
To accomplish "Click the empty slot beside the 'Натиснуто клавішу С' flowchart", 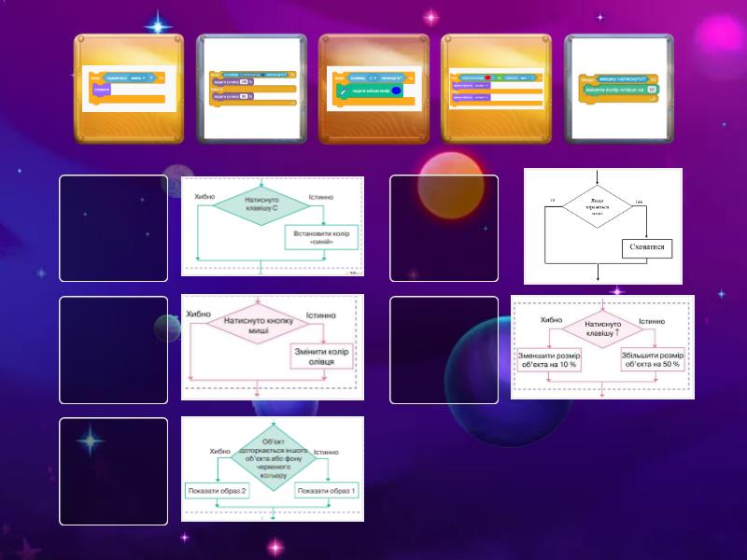I will (113, 228).
